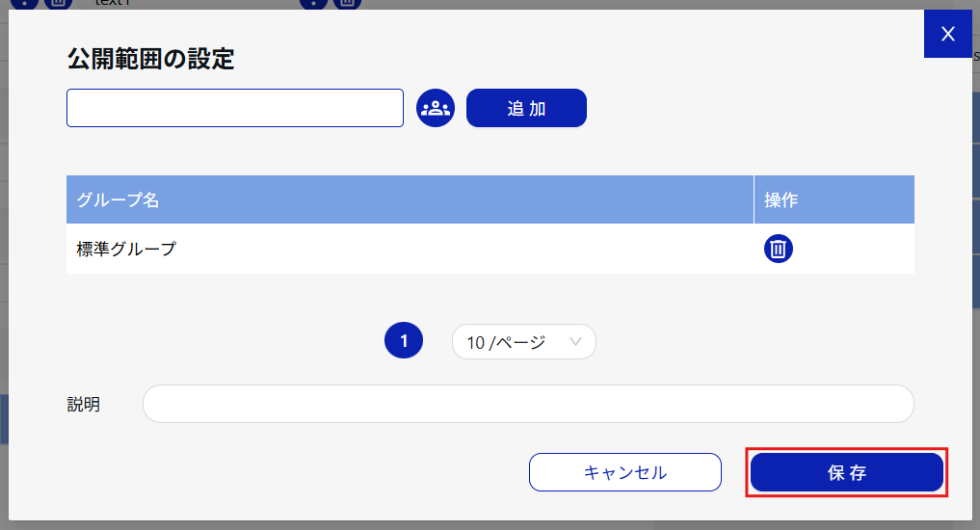Open the group selection people icon
980x530 pixels.
tap(436, 108)
